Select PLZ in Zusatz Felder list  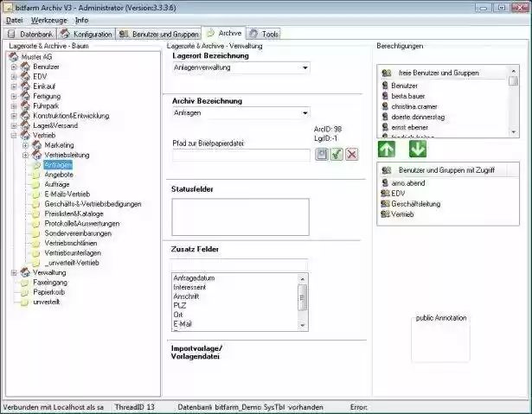pos(179,305)
